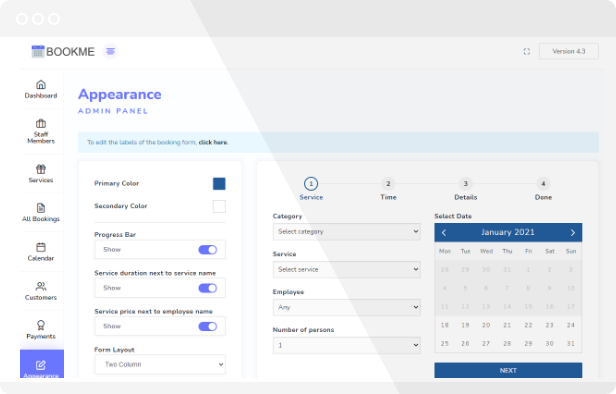Click the 'Wed' weekday header
616x394 pixels.
[486, 251]
